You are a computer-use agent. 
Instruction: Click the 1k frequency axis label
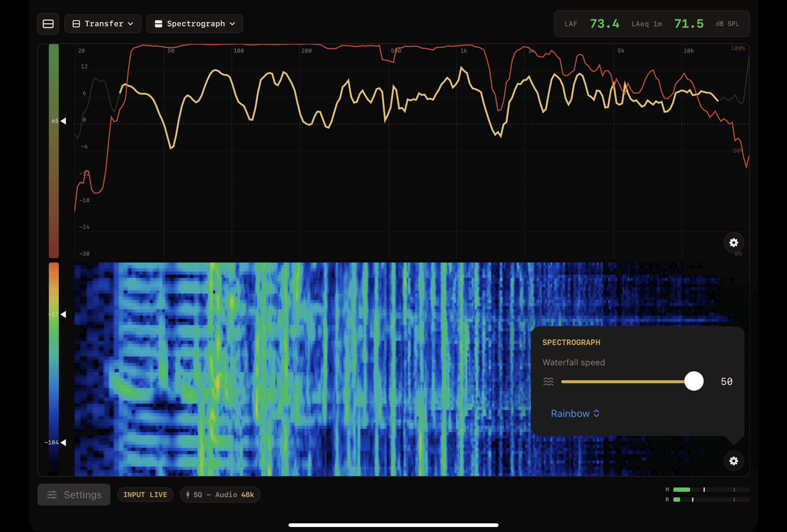(464, 51)
